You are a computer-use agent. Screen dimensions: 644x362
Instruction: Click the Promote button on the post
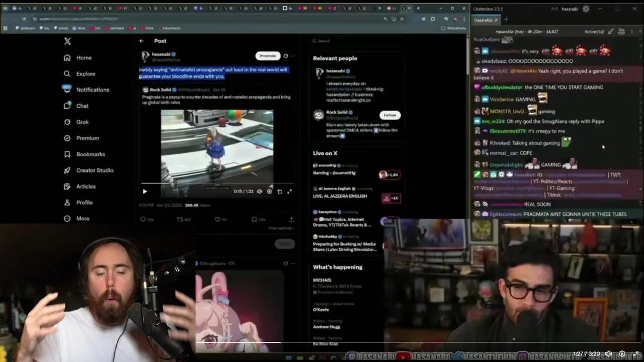click(268, 56)
